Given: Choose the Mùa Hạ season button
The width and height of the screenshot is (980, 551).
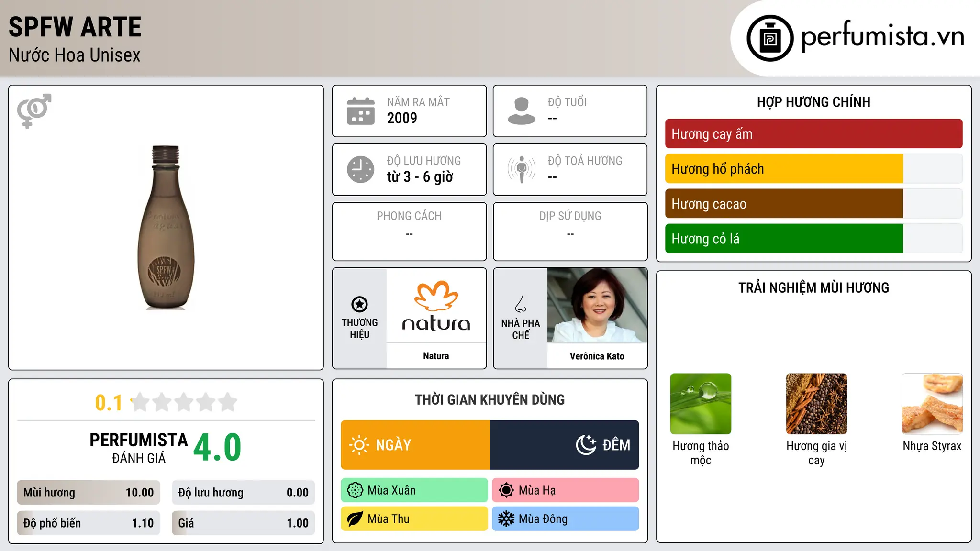Looking at the screenshot, I should (566, 490).
